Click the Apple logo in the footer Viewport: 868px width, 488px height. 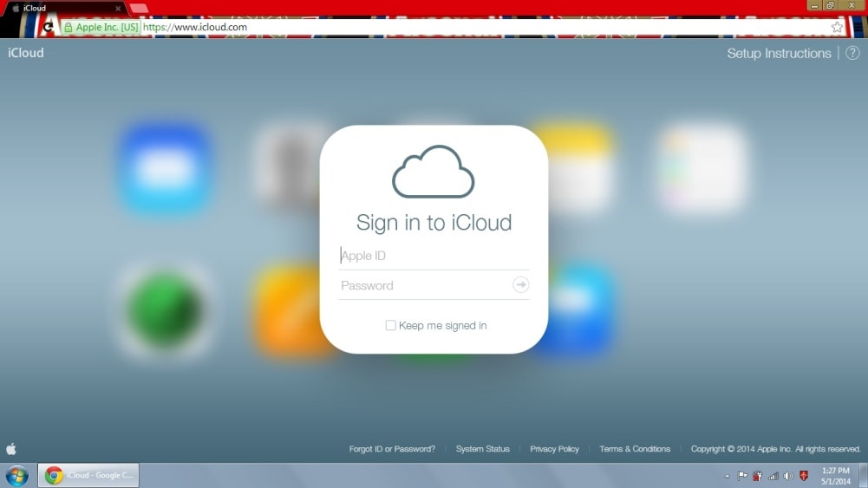[11, 449]
